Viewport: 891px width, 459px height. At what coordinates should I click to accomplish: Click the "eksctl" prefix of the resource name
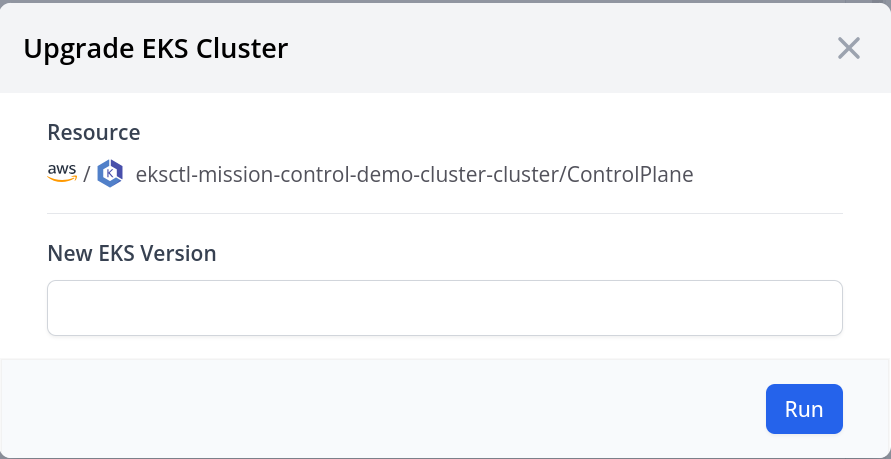[x=161, y=174]
